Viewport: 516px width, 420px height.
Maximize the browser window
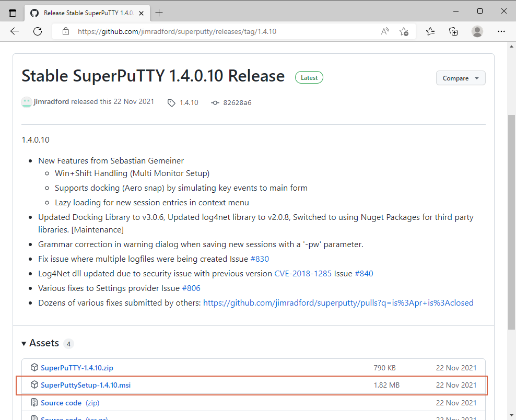click(x=480, y=11)
